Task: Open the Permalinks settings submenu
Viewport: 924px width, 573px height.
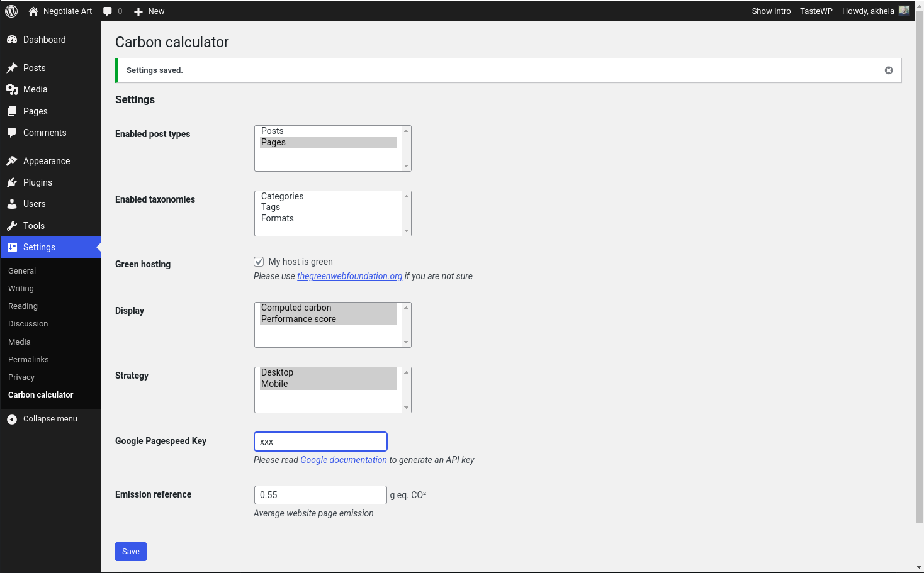Action: [x=28, y=360]
